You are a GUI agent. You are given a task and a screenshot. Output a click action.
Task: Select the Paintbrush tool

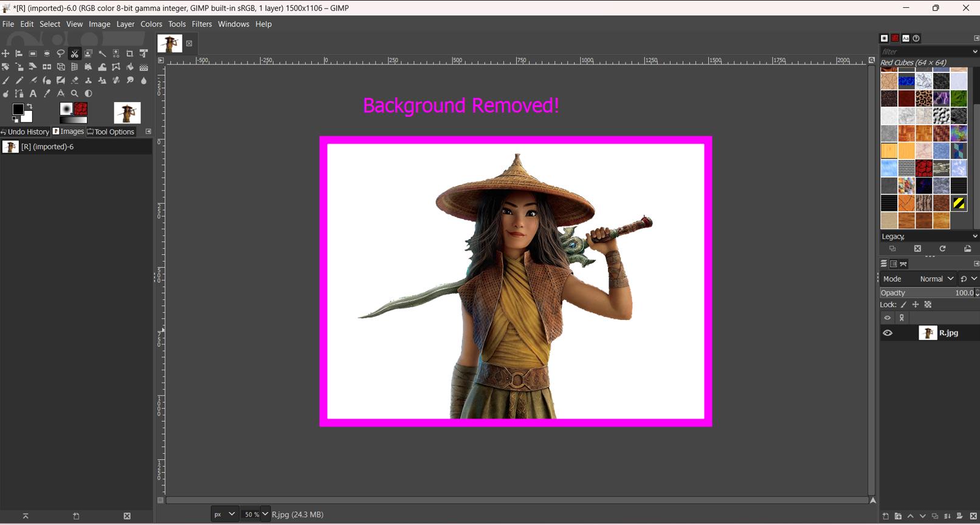5,80
